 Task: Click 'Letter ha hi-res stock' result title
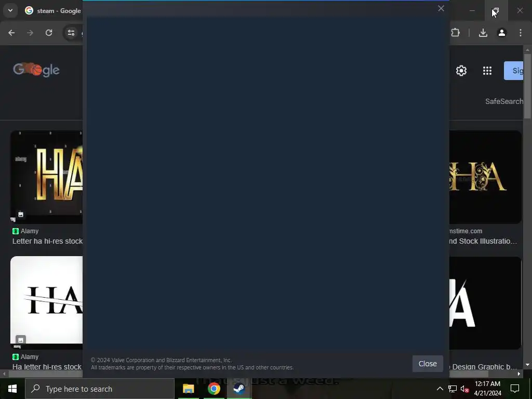[47, 241]
